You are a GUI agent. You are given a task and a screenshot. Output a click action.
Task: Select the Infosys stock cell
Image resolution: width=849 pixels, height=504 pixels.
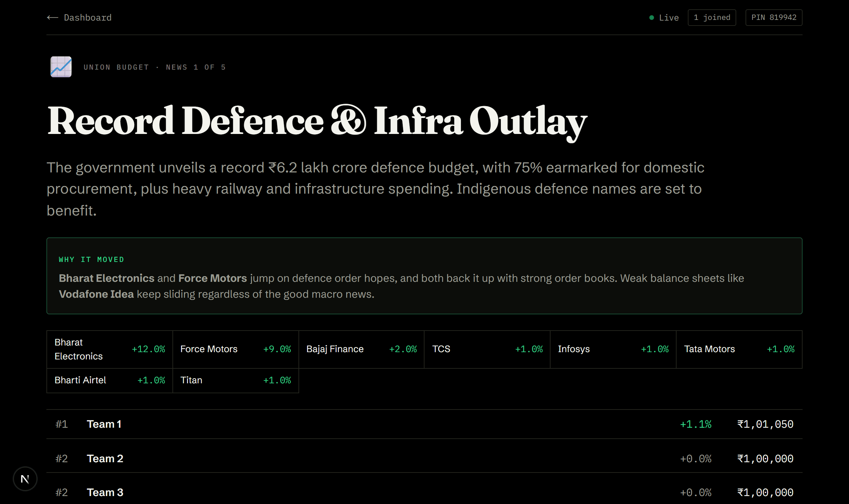[x=613, y=349]
